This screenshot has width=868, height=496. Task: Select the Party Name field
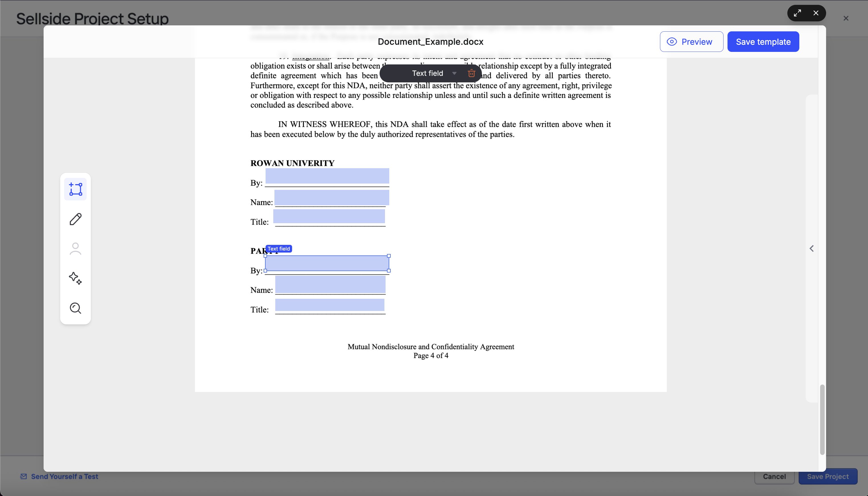(330, 284)
